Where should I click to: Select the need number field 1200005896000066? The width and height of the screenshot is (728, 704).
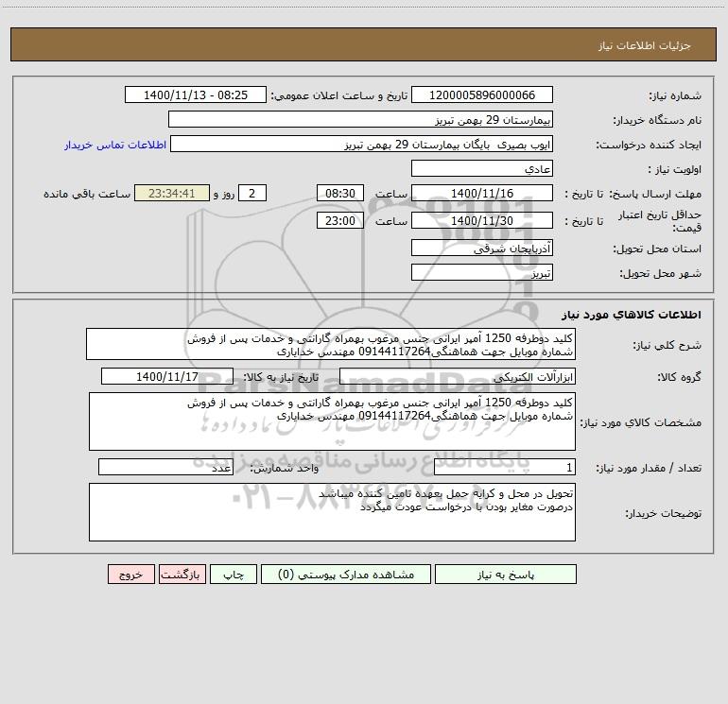tap(482, 94)
